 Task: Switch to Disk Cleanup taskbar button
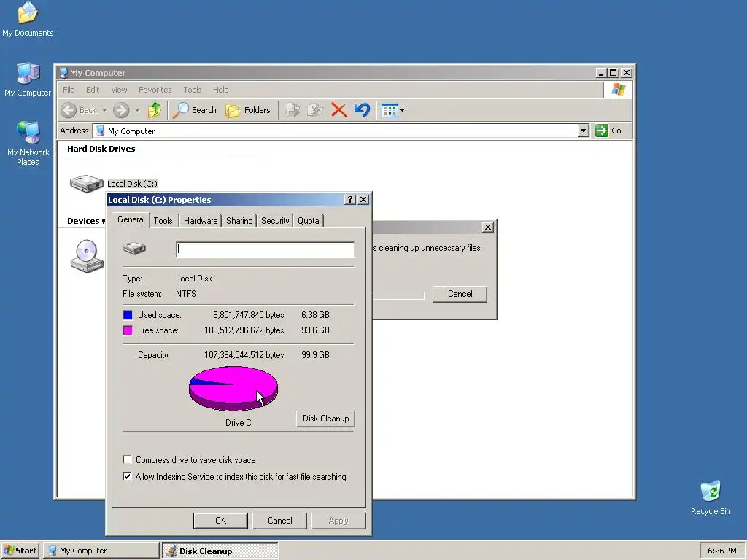point(220,551)
